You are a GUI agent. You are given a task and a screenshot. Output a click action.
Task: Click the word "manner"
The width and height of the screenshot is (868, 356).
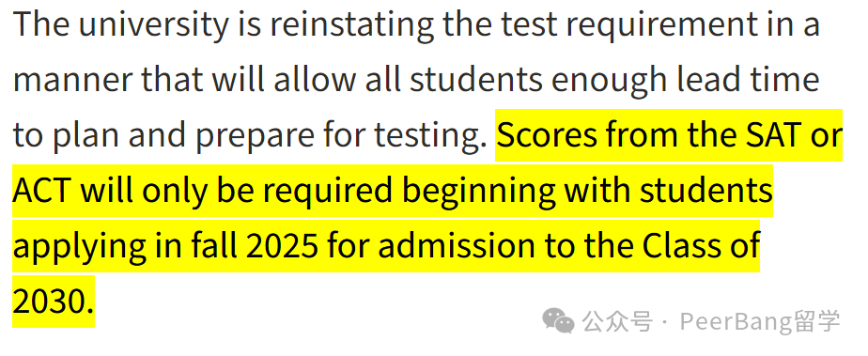[x=73, y=80]
